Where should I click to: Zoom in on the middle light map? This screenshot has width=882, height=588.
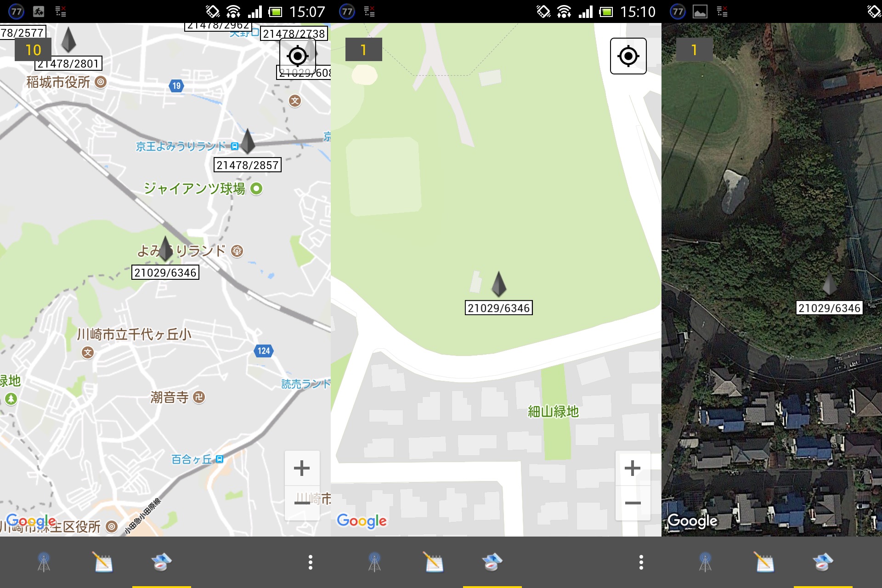633,468
